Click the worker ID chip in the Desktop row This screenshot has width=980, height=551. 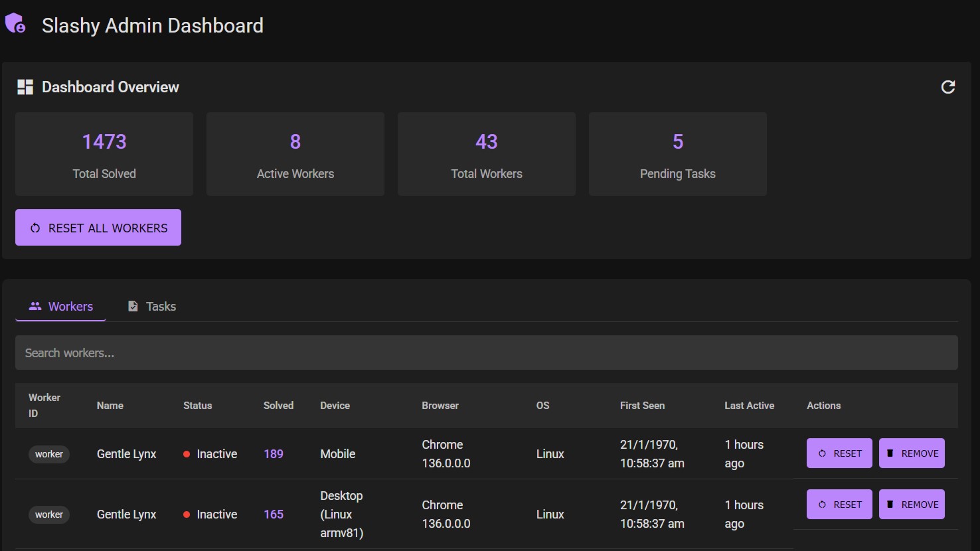pos(49,514)
